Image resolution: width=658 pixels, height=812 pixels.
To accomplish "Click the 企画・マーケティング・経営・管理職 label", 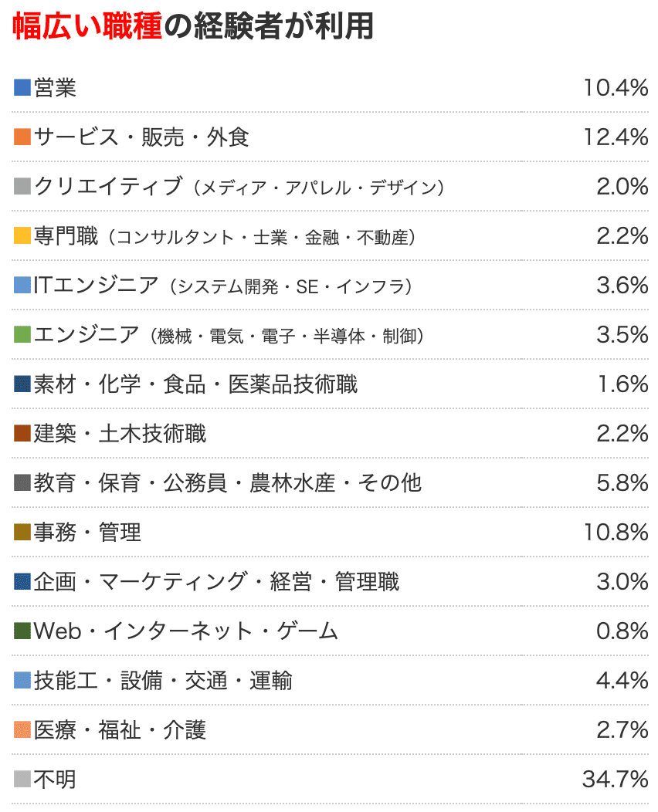I will (x=217, y=582).
